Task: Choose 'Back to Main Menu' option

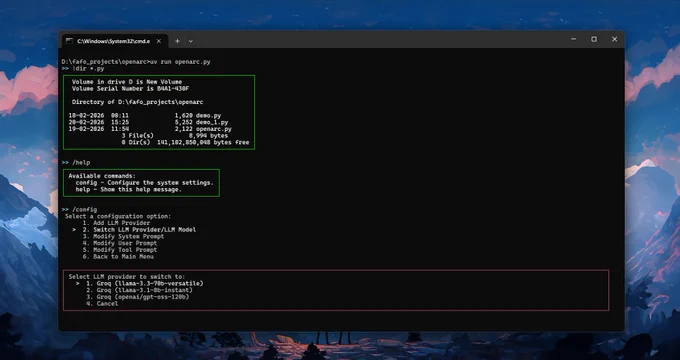Action: tap(118, 256)
